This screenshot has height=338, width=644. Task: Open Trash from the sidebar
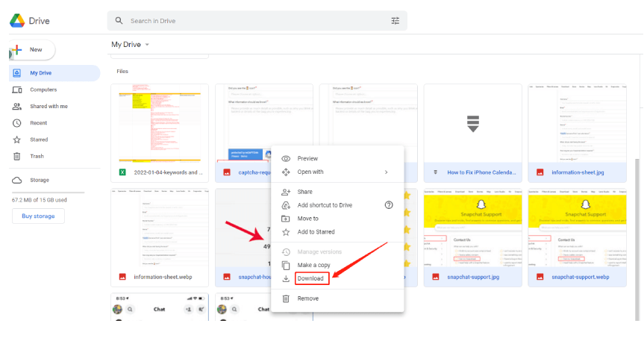pos(37,156)
